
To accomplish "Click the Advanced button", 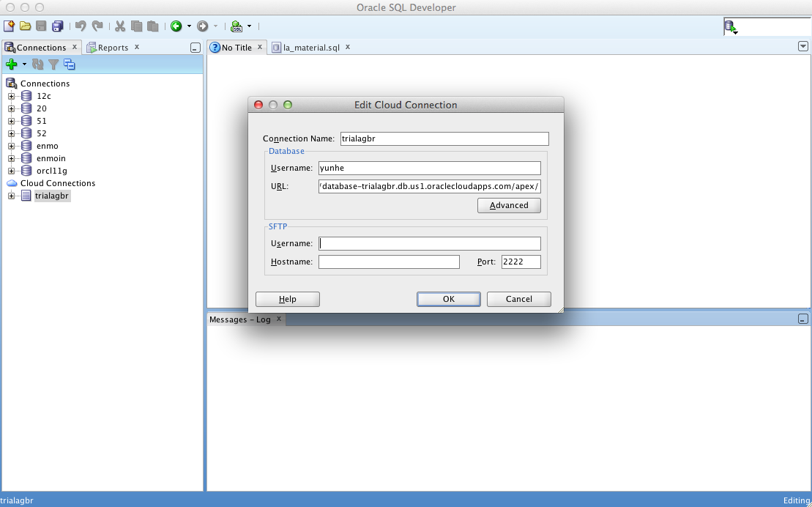I will [x=509, y=205].
